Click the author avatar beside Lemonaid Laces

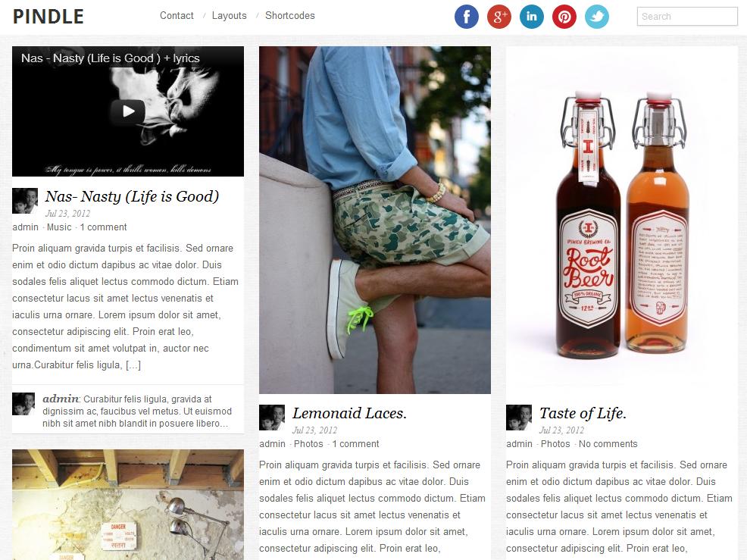pos(272,418)
